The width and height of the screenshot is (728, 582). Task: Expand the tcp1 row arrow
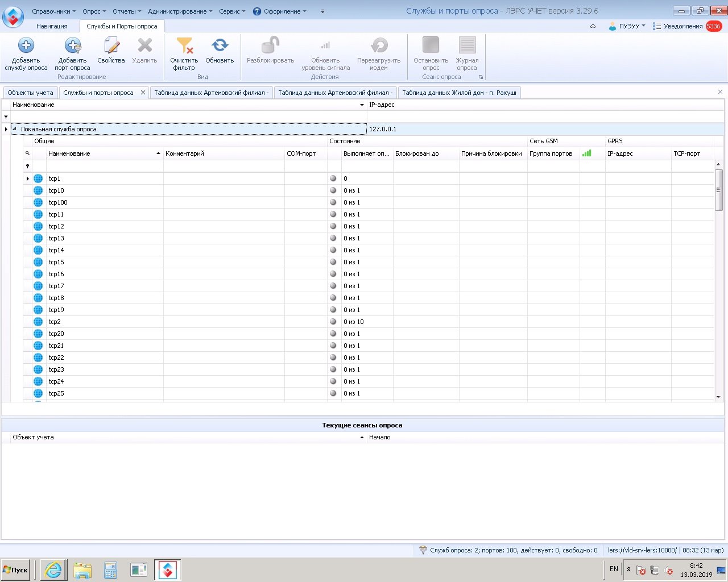[x=27, y=178]
